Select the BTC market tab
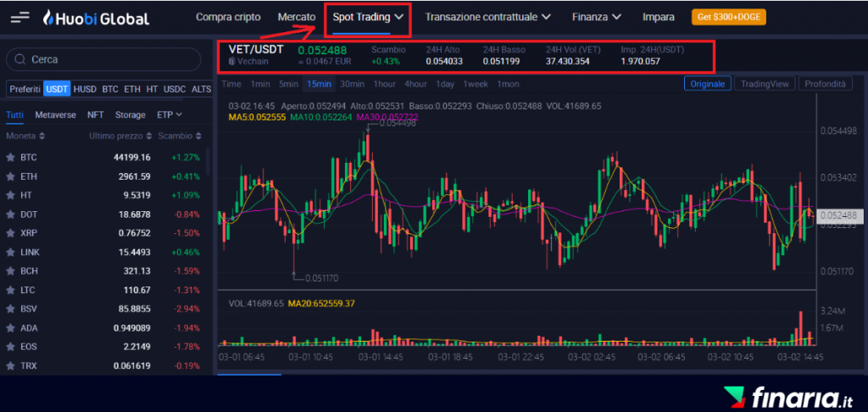The image size is (868, 412). 110,89
